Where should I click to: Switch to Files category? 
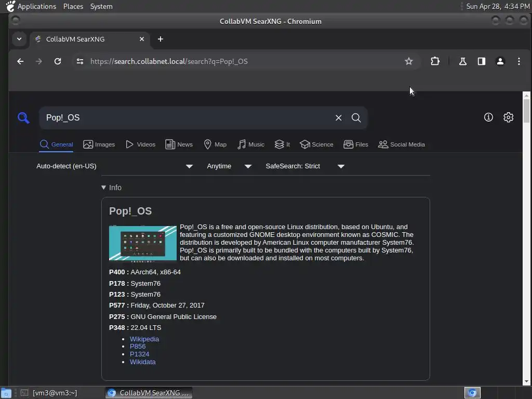coord(356,144)
